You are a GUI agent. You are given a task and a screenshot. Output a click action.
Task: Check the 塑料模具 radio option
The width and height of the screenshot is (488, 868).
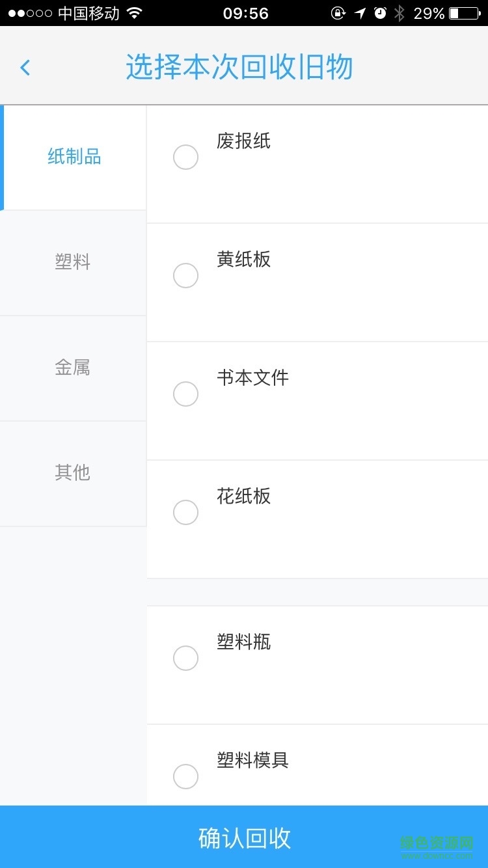(x=185, y=777)
